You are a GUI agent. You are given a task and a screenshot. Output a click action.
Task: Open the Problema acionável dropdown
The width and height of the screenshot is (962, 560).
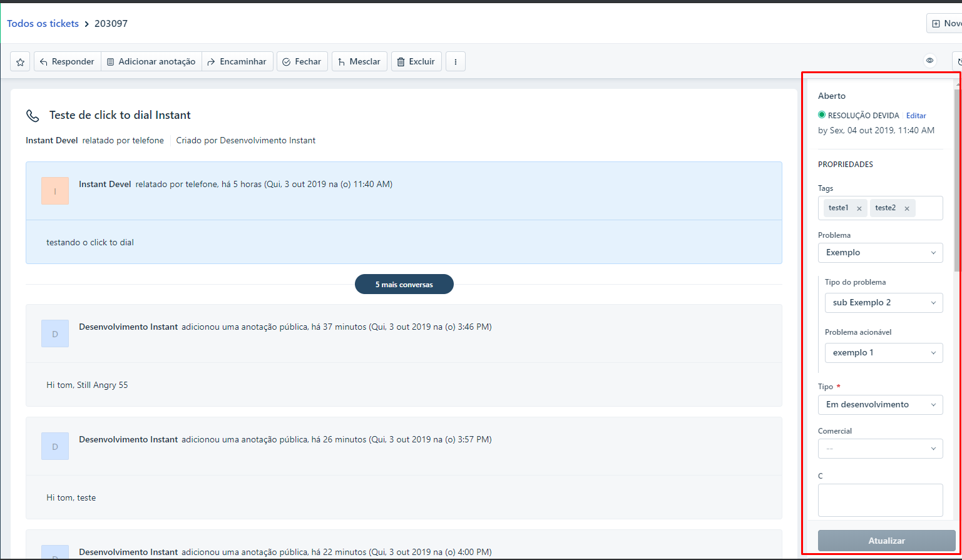pyautogui.click(x=884, y=353)
